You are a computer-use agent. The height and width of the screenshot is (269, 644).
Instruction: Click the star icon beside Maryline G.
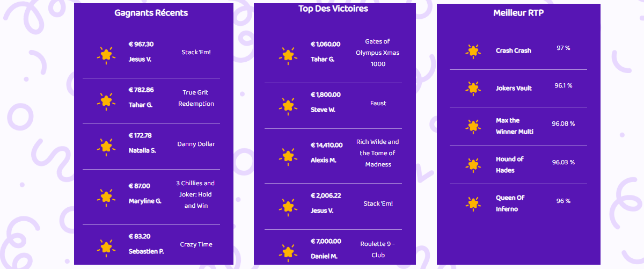click(106, 197)
